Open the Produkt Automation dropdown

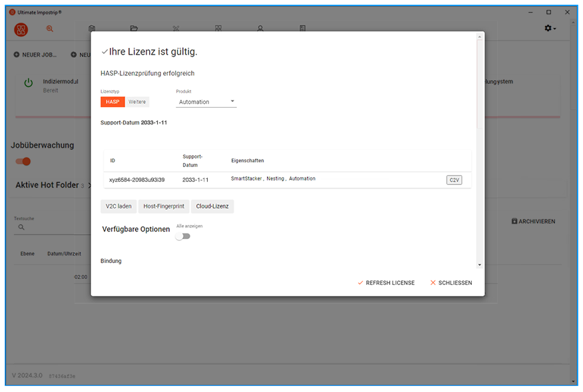[206, 102]
